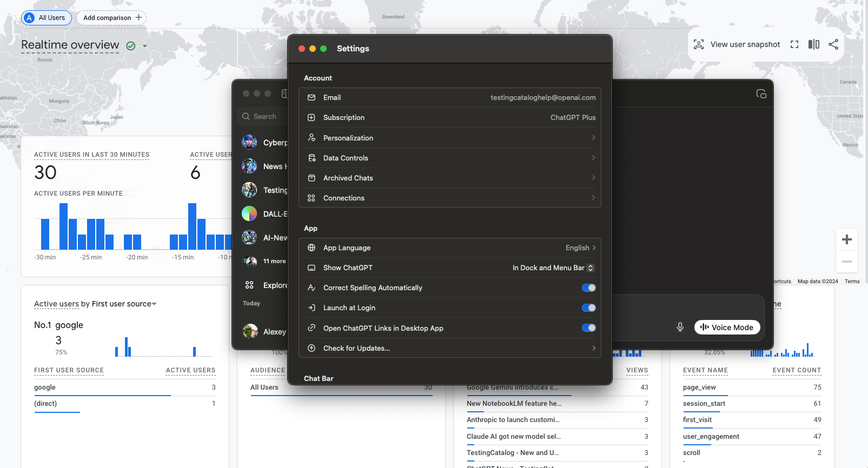Click the Personalization person icon

[312, 138]
